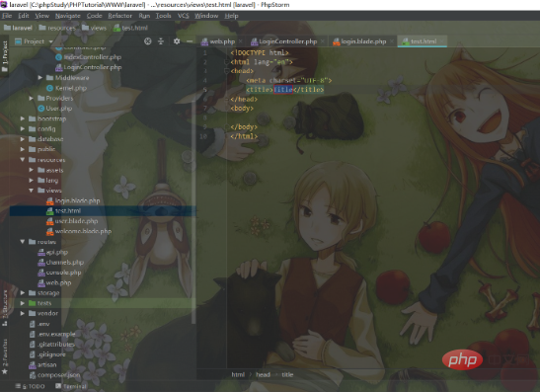Select user.blade.php in project tree

click(x=72, y=221)
